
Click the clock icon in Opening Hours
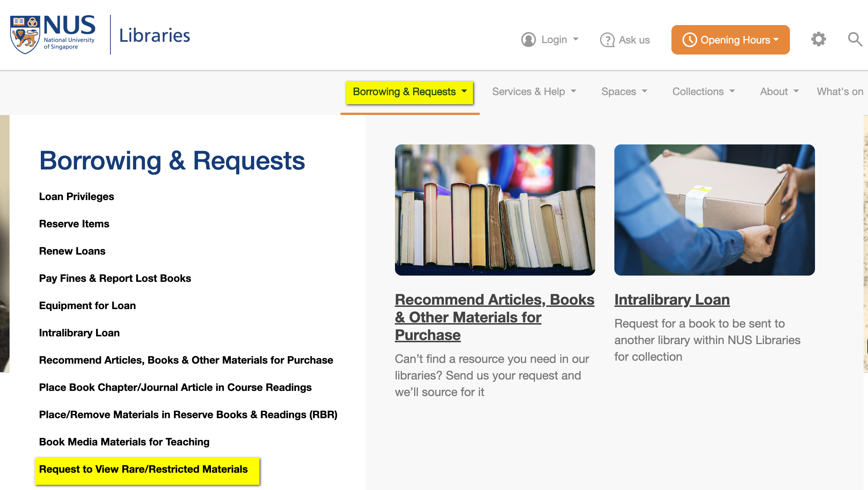click(x=689, y=40)
